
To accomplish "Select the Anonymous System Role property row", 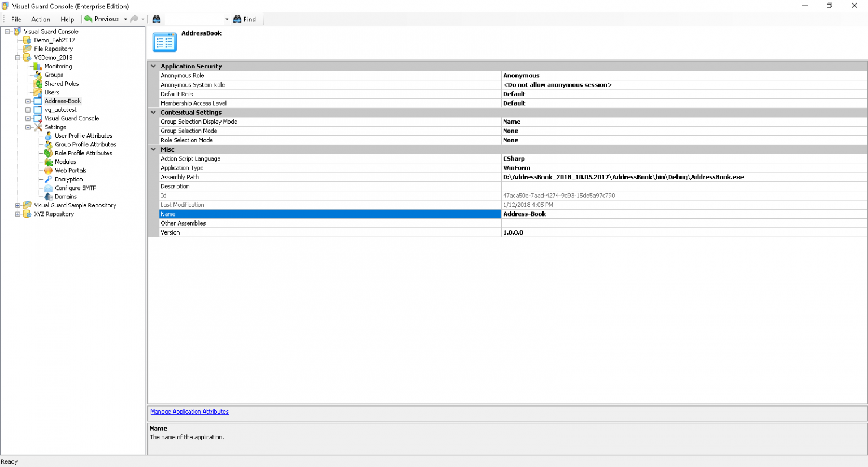I will (513, 85).
